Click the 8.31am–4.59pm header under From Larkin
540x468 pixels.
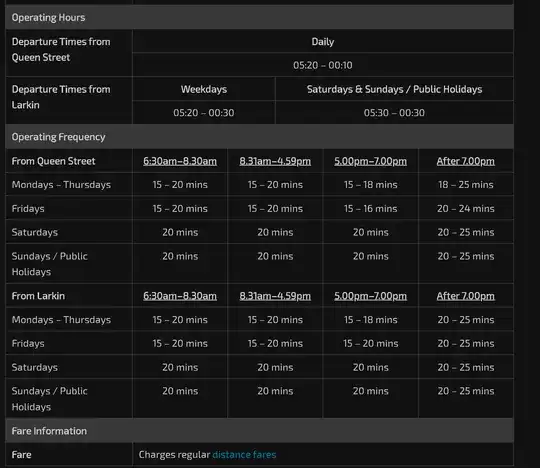[x=275, y=296]
